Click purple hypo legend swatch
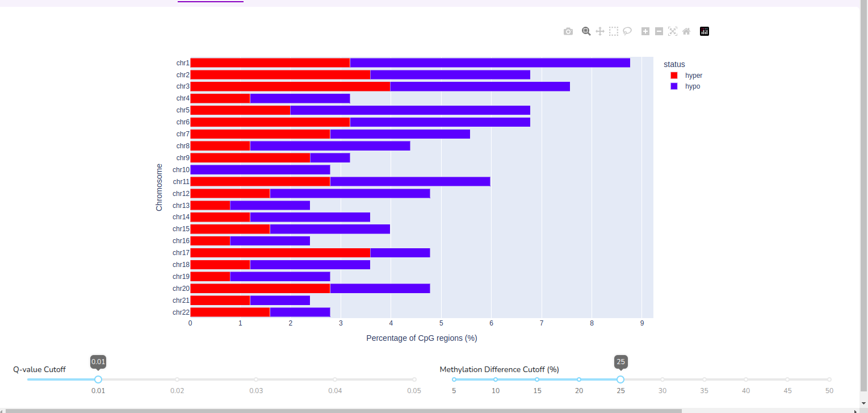Viewport: 868px width, 413px height. [x=674, y=86]
